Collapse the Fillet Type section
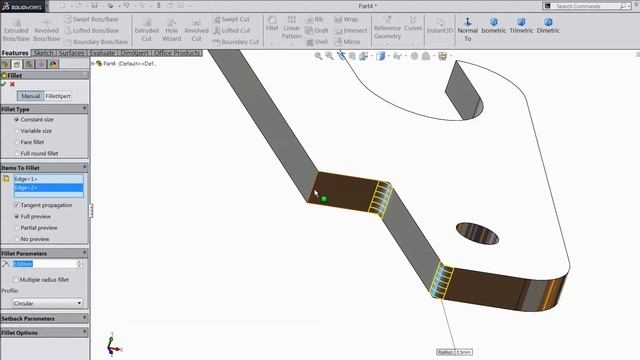640x360 pixels. (x=85, y=109)
